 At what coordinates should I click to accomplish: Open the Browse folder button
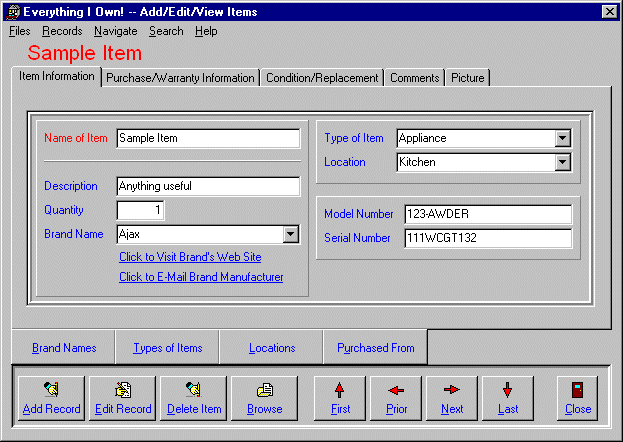point(265,397)
